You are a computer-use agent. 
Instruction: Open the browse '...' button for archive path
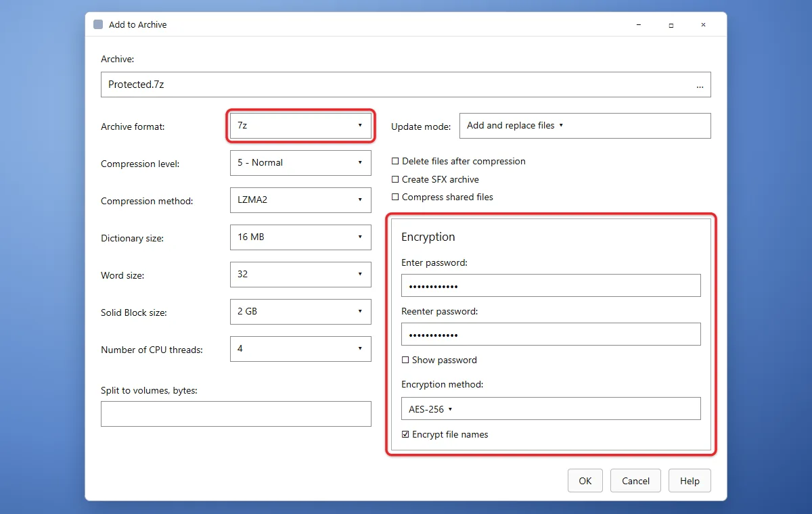[x=700, y=85]
